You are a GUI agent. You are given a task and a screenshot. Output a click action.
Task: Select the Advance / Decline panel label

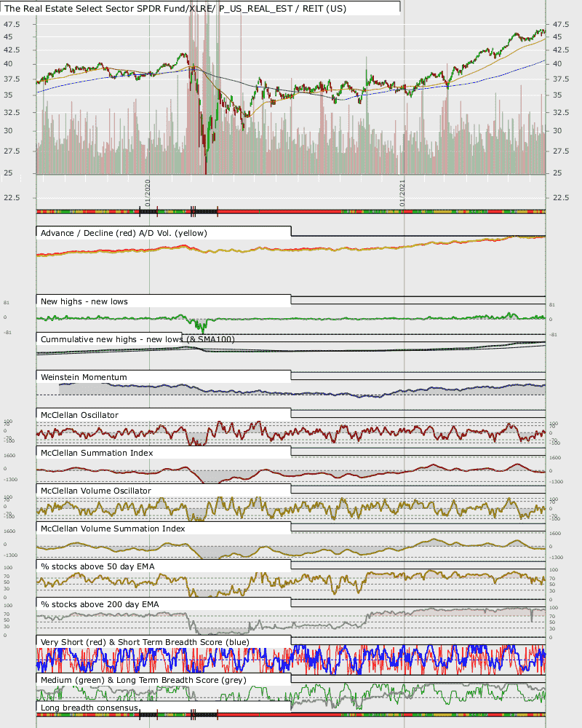click(124, 233)
